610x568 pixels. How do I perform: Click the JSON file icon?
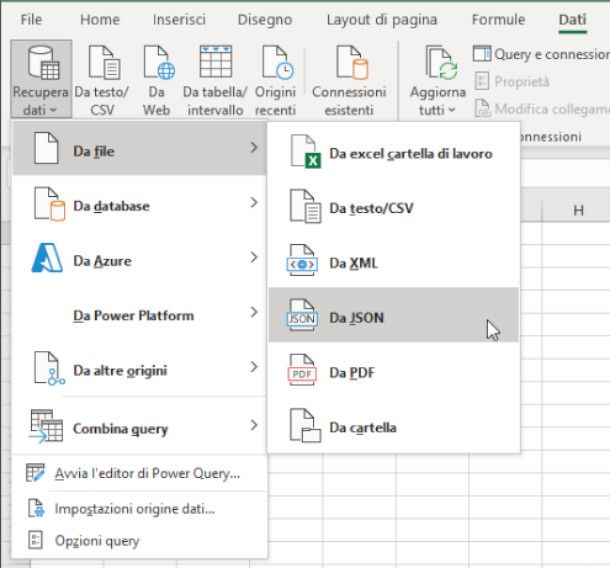[302, 315]
